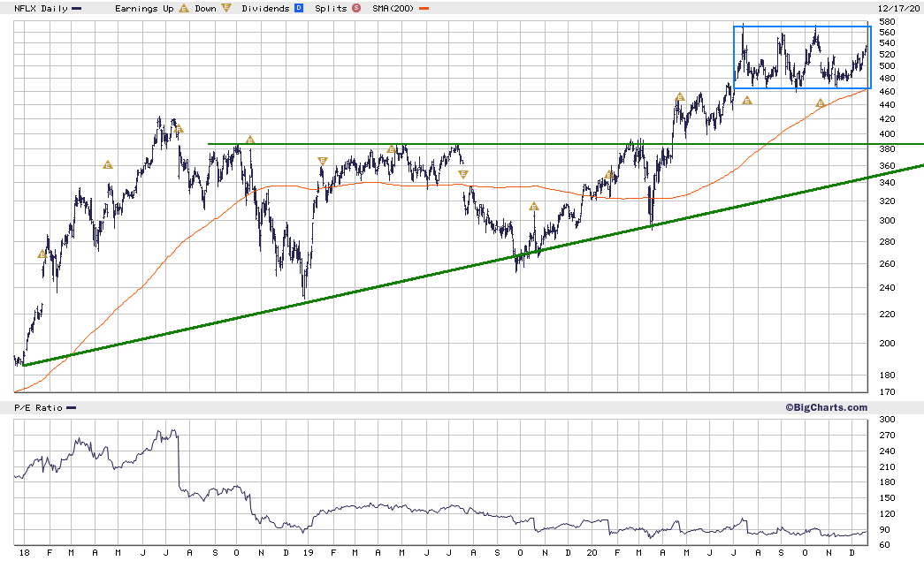924x561 pixels.
Task: Click the Dividends legend label
Action: (266, 9)
